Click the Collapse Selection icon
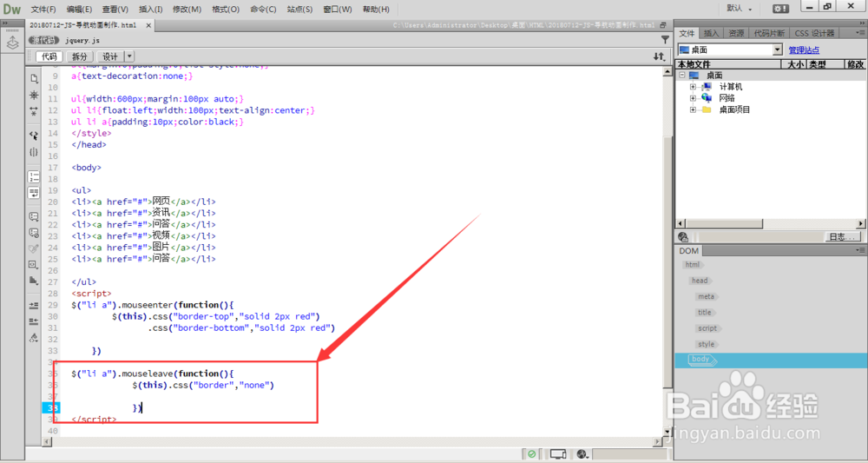The image size is (868, 463). click(x=34, y=111)
